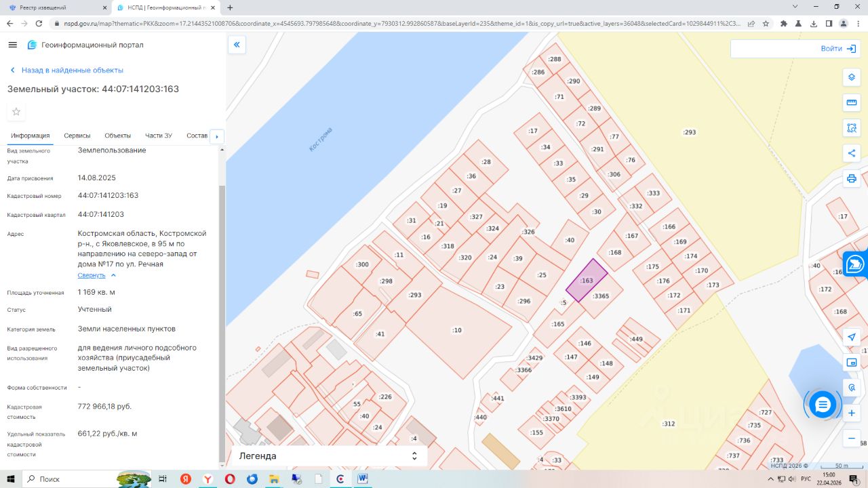The height and width of the screenshot is (488, 868).
Task: Click the info panel vertical scrollbar
Action: pyautogui.click(x=222, y=323)
